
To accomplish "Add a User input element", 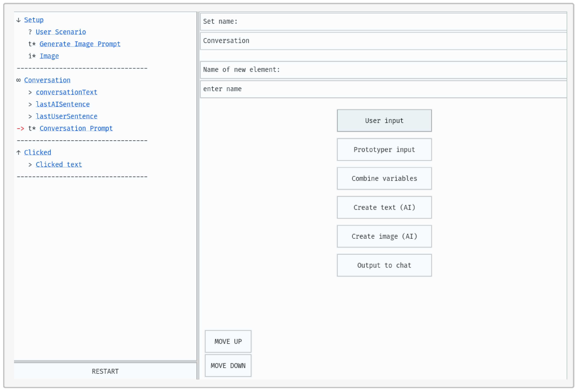I will 384,121.
